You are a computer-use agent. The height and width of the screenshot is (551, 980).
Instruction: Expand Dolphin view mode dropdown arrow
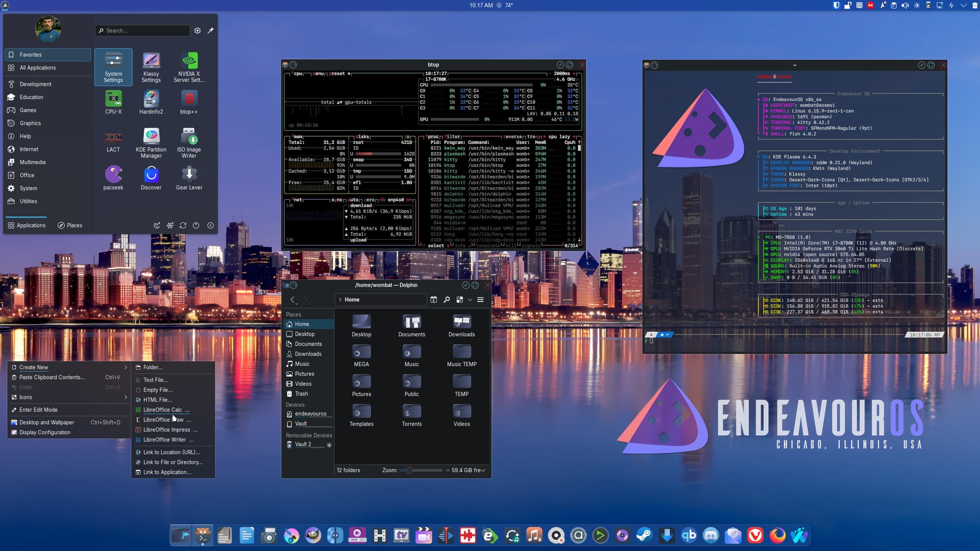470,299
